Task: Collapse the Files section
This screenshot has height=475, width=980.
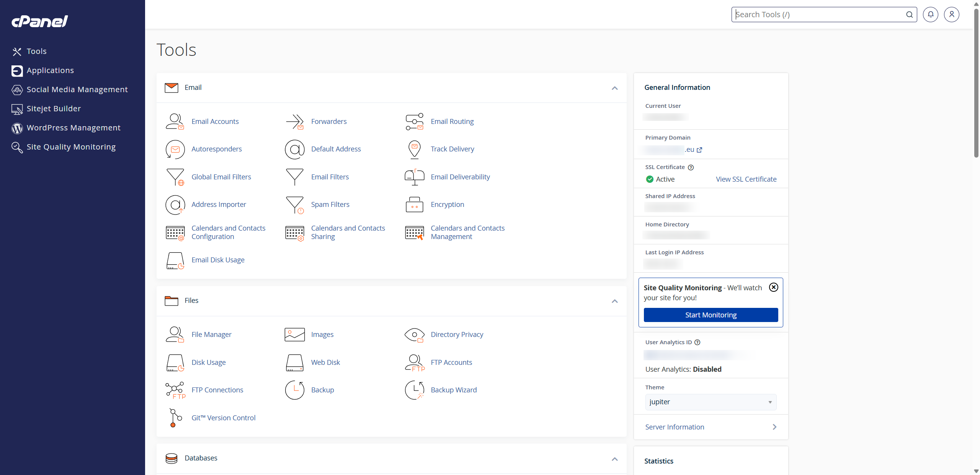Action: click(614, 301)
